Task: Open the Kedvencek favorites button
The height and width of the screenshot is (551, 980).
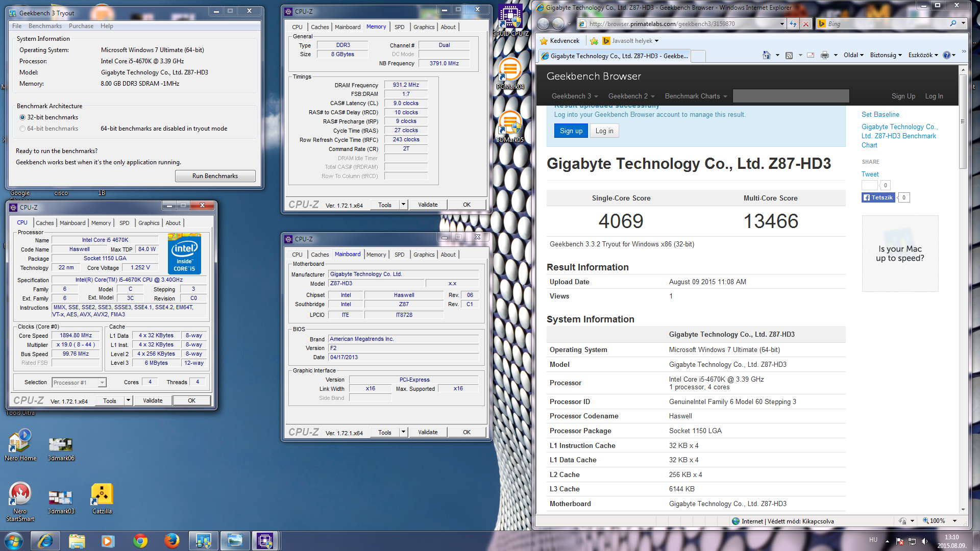Action: pyautogui.click(x=559, y=41)
